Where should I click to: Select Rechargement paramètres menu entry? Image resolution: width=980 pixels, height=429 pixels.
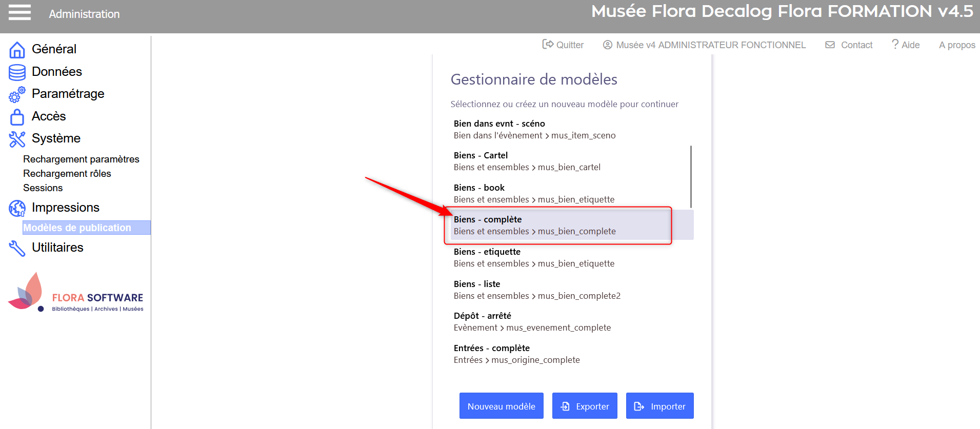81,159
